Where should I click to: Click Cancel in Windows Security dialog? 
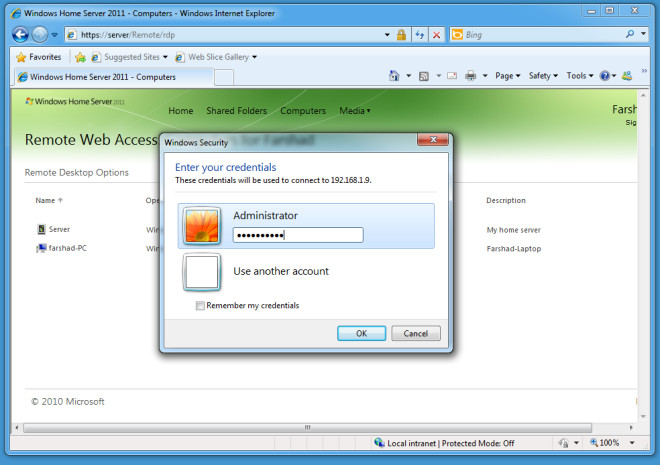coord(416,333)
